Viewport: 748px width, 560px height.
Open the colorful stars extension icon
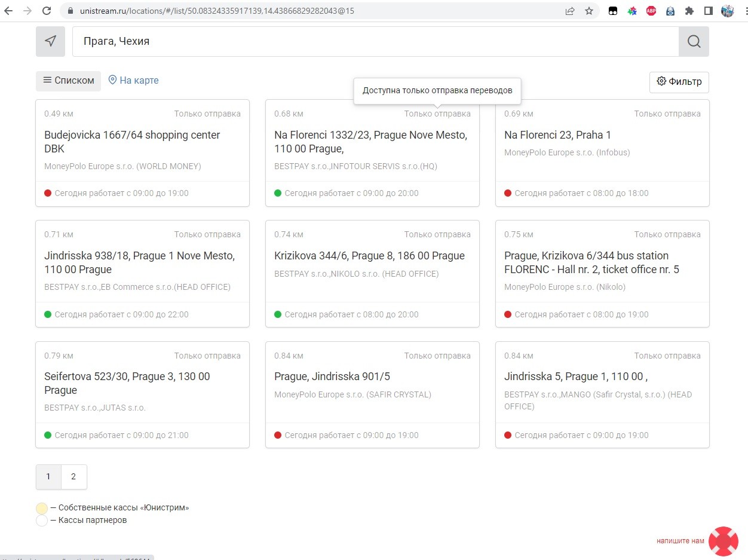click(632, 11)
